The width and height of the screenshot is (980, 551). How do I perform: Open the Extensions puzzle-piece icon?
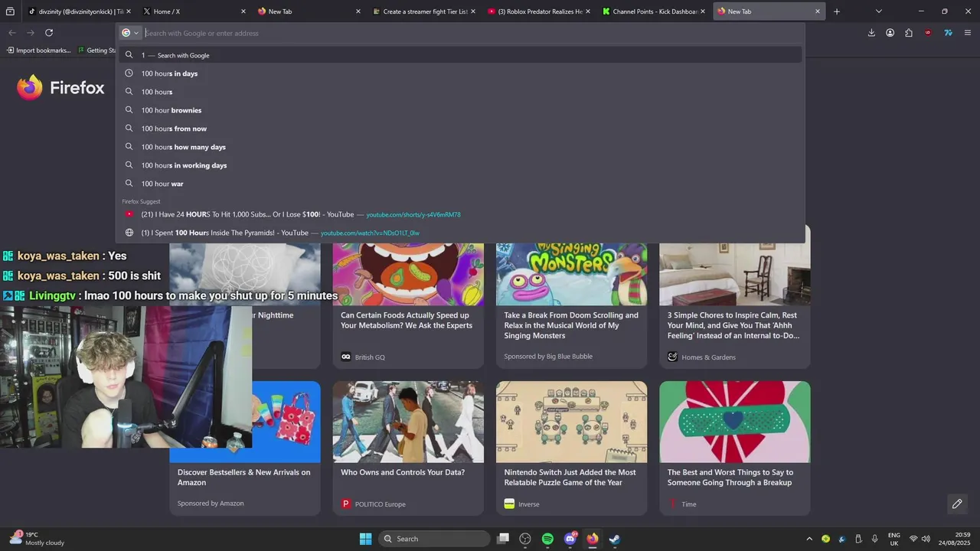[x=909, y=33]
